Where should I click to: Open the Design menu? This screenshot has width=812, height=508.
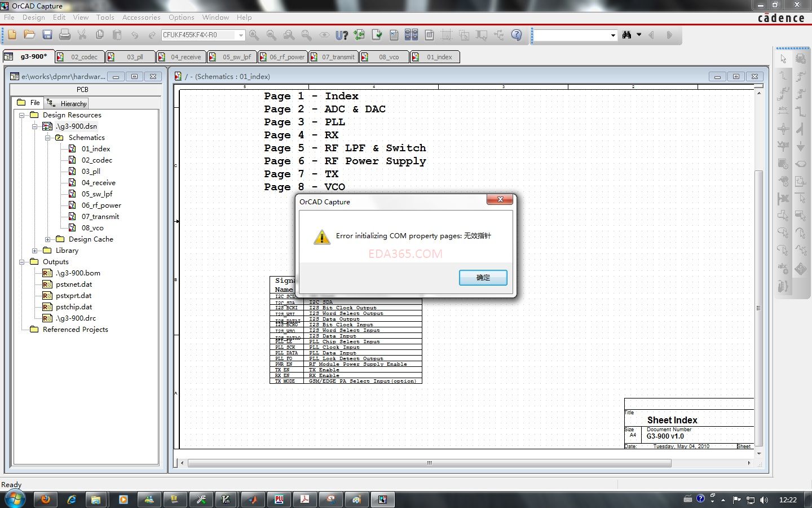pos(34,17)
